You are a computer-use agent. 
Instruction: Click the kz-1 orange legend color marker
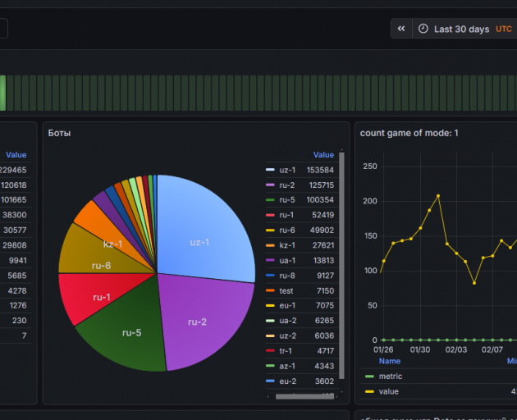coord(270,245)
